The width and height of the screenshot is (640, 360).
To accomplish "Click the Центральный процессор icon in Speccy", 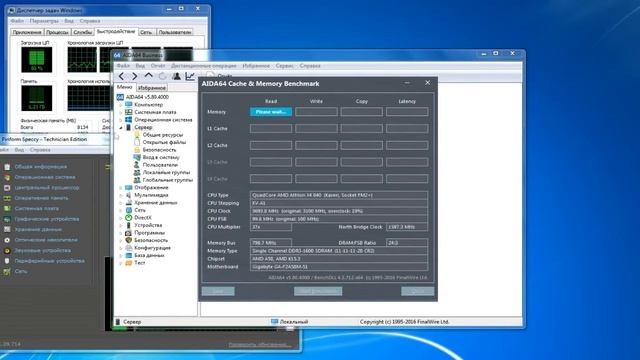I will pos(7,188).
